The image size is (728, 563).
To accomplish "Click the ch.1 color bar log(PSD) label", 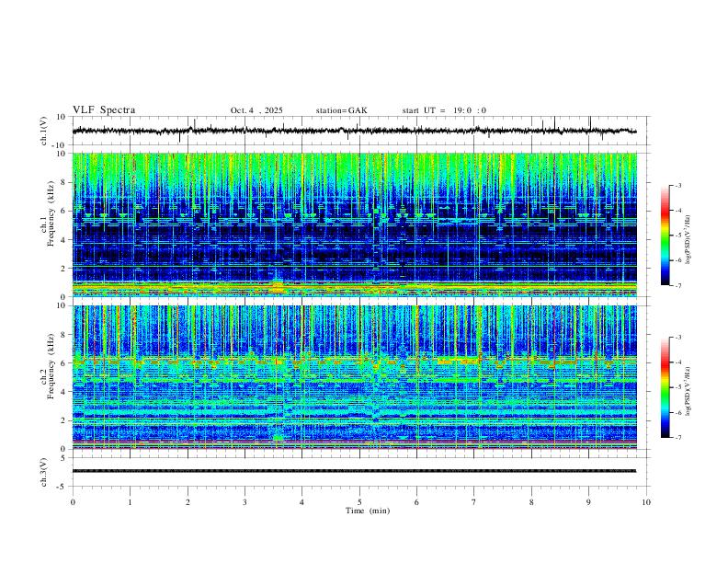I will [x=688, y=239].
